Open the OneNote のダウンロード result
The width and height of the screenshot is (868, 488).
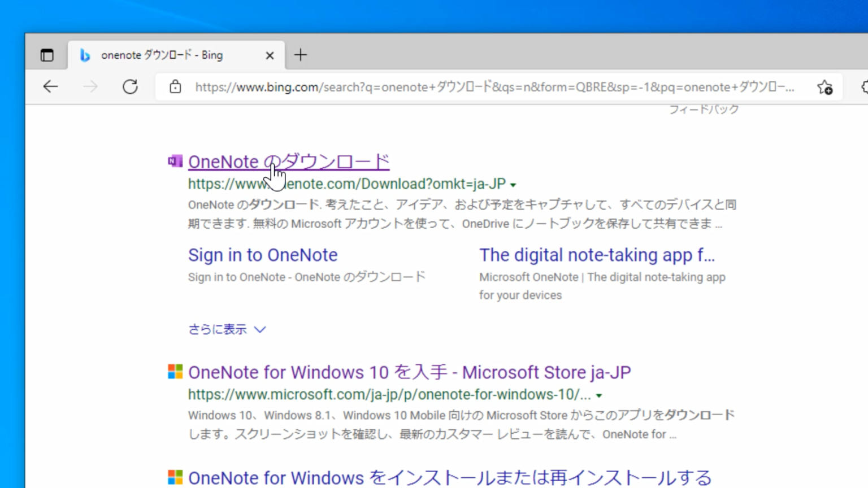(289, 162)
